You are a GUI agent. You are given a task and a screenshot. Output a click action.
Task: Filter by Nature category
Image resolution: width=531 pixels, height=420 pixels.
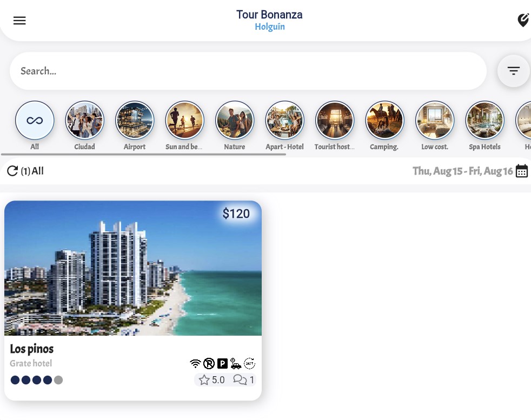(234, 120)
